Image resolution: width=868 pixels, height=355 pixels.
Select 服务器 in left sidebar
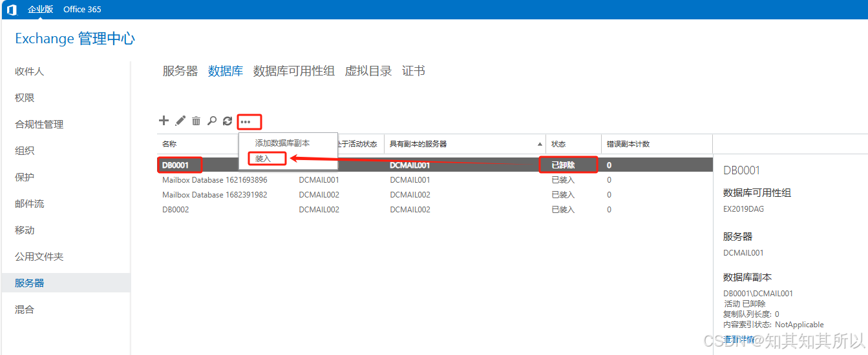[x=65, y=283]
